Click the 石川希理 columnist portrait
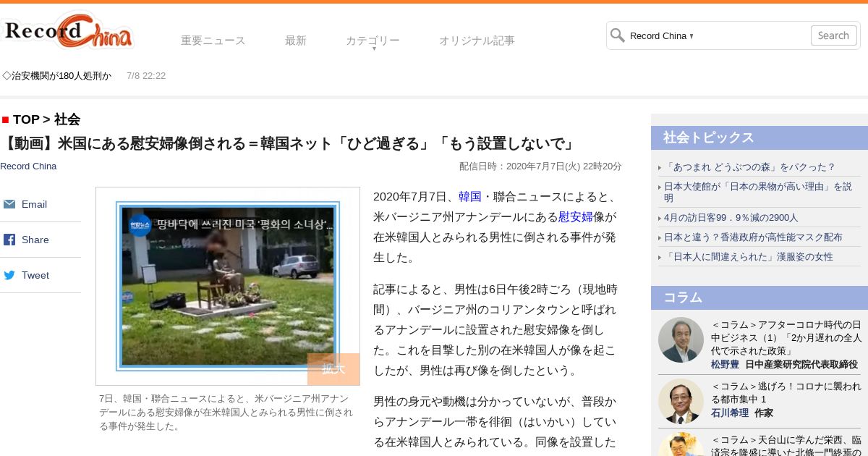 (x=681, y=401)
